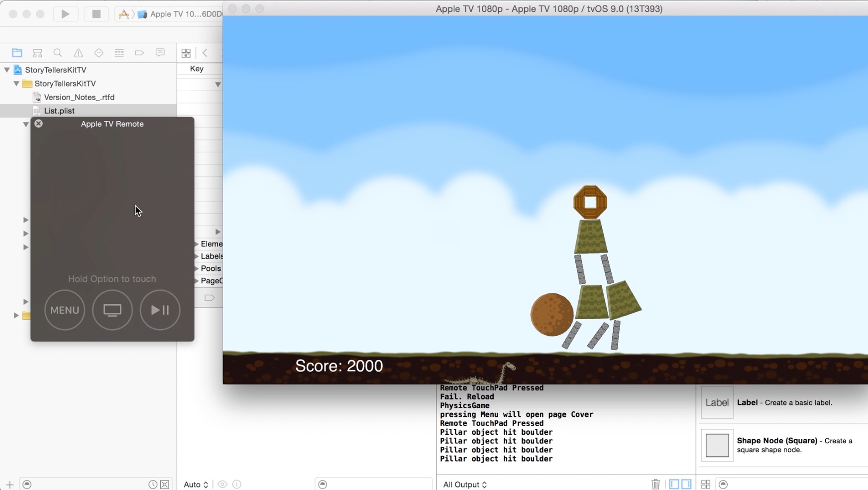Clear console with the trash icon
Image resolution: width=868 pixels, height=490 pixels.
point(655,484)
